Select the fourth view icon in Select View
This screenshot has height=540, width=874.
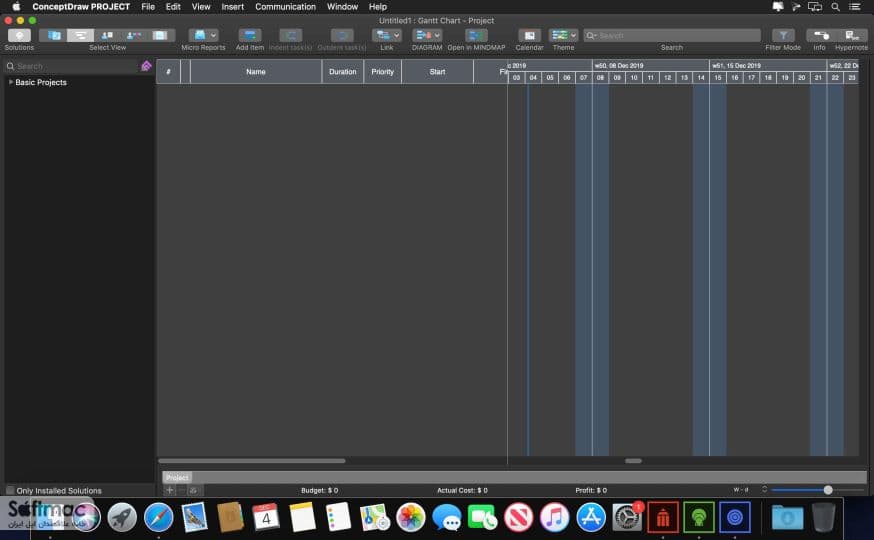pos(133,35)
